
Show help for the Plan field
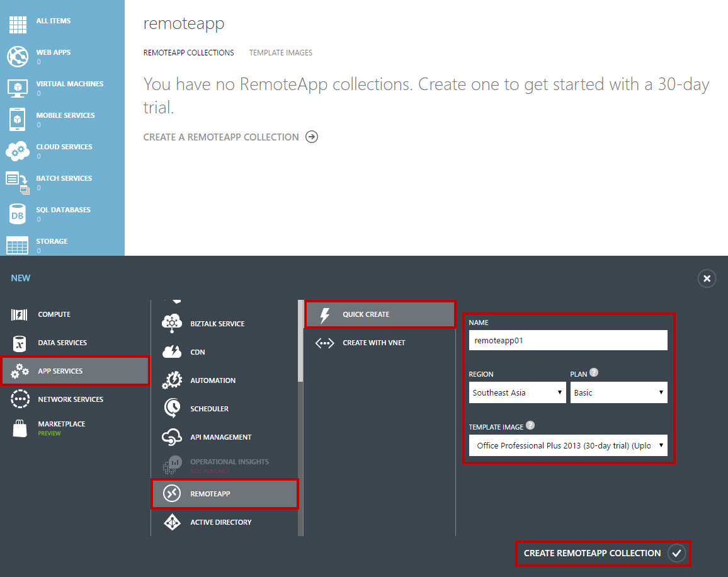(x=594, y=372)
